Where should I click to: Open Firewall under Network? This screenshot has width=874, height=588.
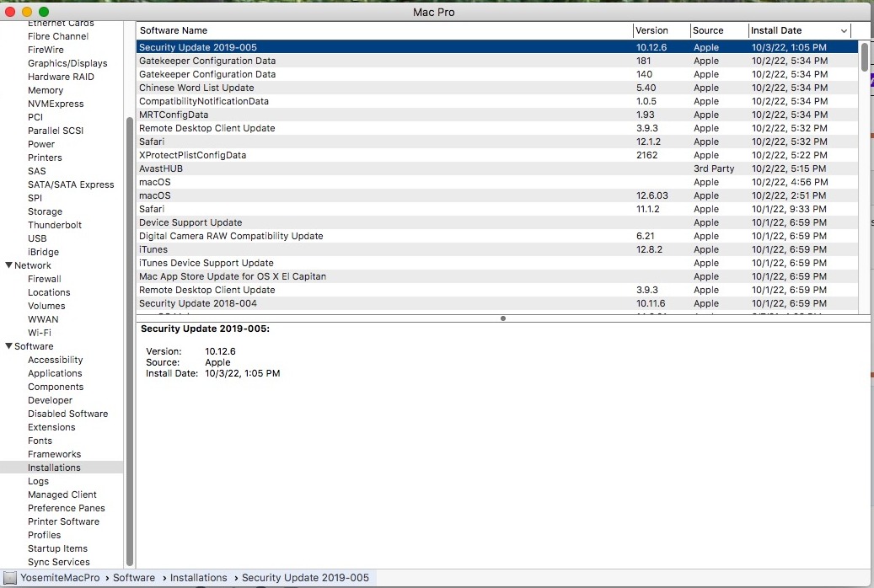coord(45,279)
